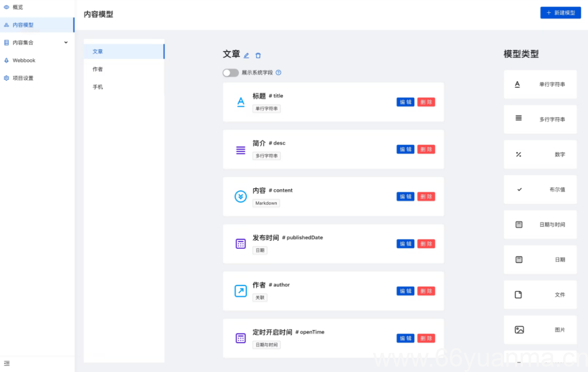
Task: Click the eye icon beside 概览
Action: 6,7
